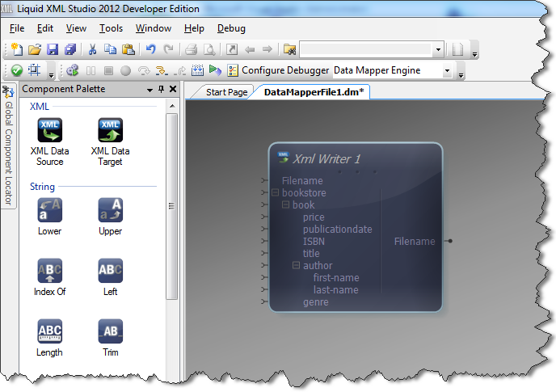Open the Window menu
This screenshot has width=556, height=392.
coord(154,28)
